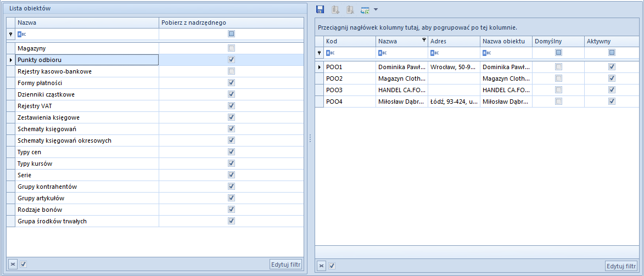Toggle Pobierz z nadrzędnego for Rejestry kasowo-bankowe
644x276 pixels.
tap(231, 71)
